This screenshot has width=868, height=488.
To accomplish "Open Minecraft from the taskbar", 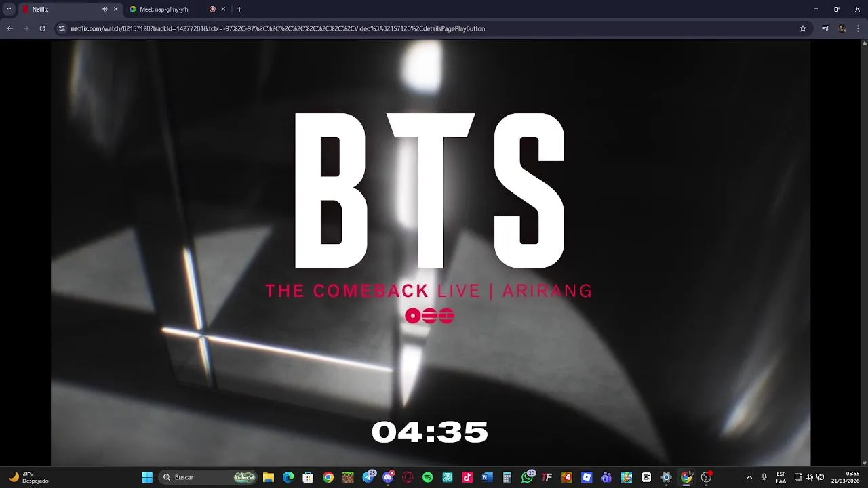I will click(x=348, y=477).
